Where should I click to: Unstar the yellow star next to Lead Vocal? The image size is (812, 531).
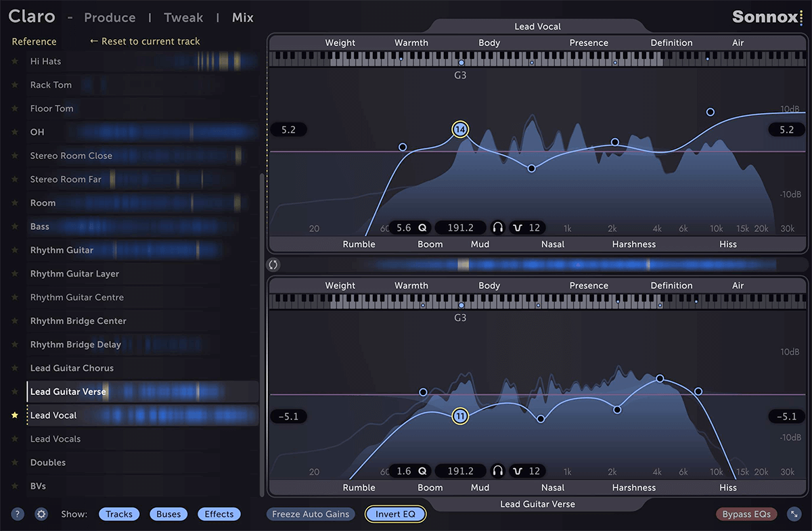coord(14,415)
